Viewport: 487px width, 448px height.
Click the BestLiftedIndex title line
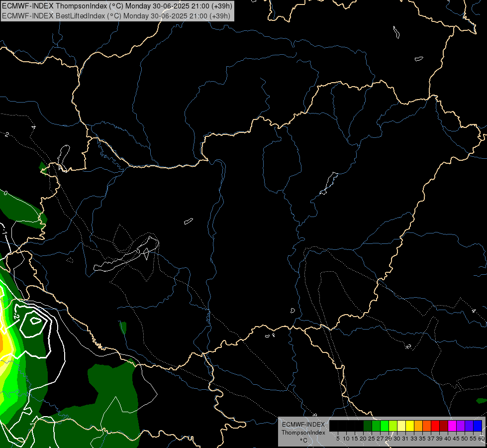pos(116,16)
